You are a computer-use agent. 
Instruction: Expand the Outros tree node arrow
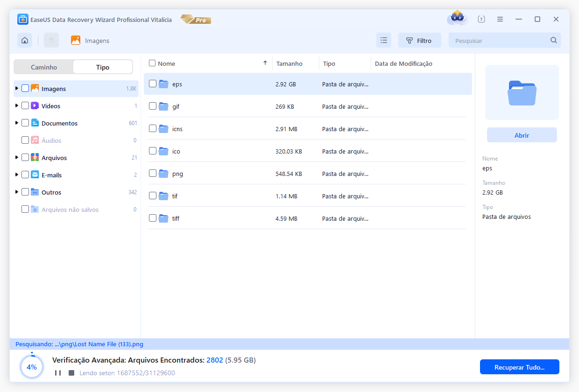coord(17,192)
